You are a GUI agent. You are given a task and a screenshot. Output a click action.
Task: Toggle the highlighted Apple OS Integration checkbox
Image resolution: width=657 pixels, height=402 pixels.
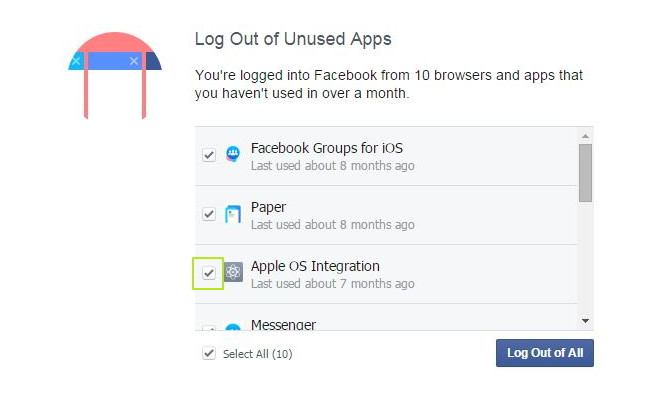(x=209, y=272)
